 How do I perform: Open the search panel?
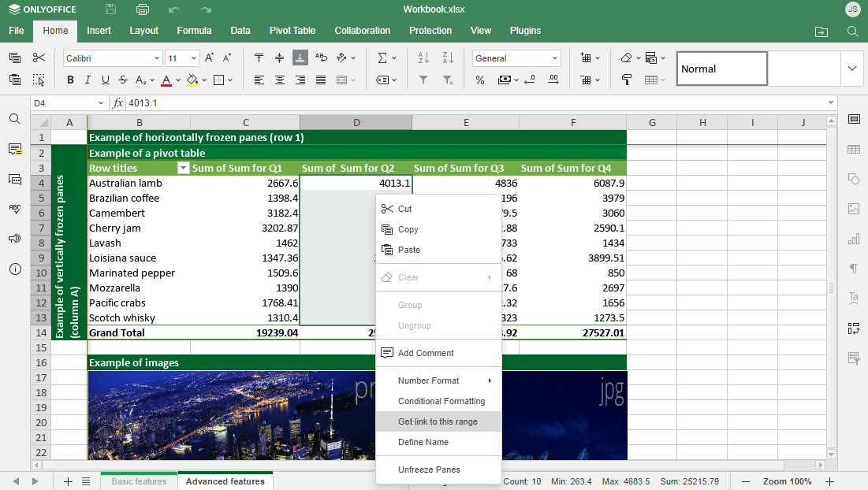(x=13, y=119)
